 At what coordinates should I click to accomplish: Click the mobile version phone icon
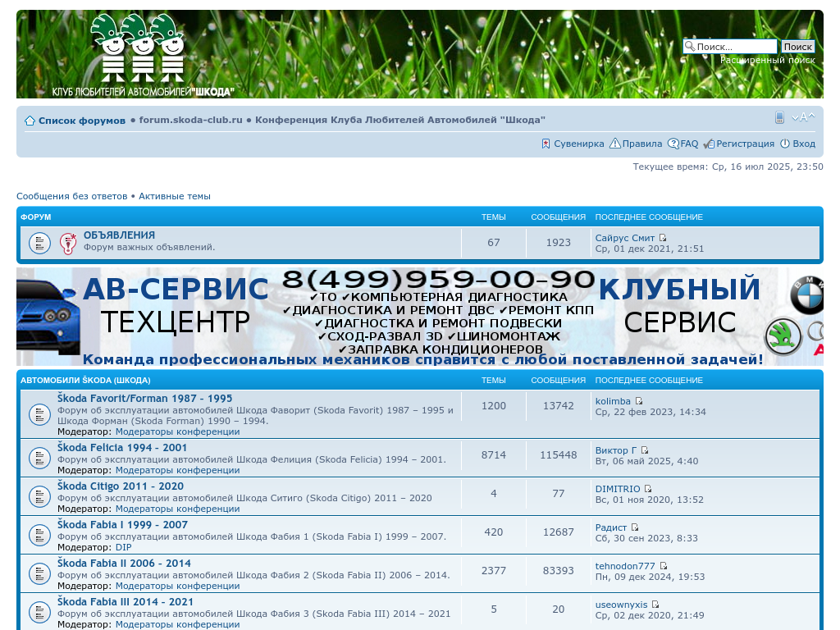click(x=780, y=118)
